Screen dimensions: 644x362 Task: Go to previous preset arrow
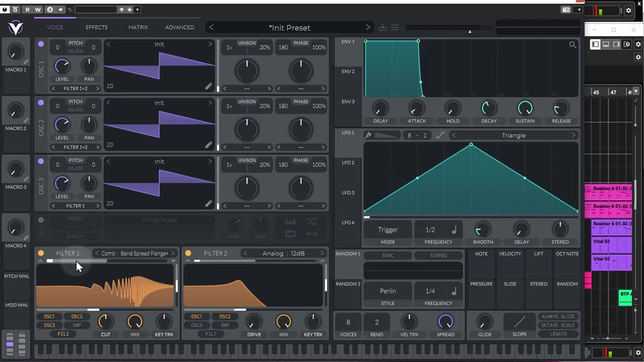(x=211, y=28)
